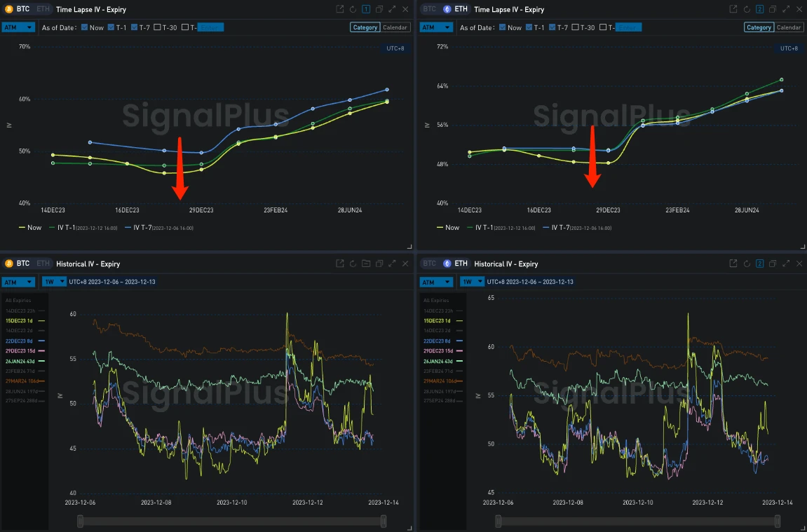Image resolution: width=807 pixels, height=532 pixels.
Task: Enable the T-30 checkbox on BTC Time Lapse
Action: pyautogui.click(x=157, y=27)
